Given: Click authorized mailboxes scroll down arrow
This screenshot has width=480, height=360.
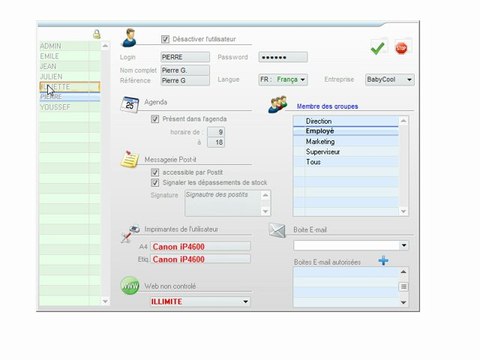Looking at the screenshot, I should tap(403, 302).
